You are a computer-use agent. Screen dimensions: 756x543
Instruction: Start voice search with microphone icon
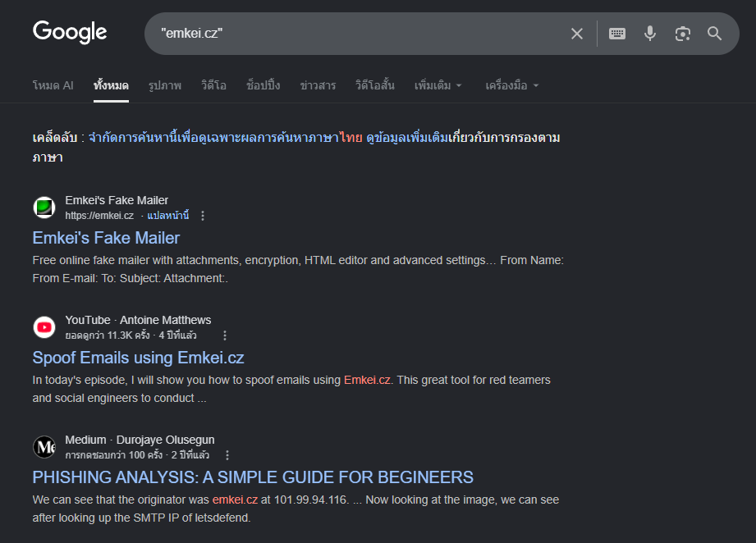[x=650, y=34]
